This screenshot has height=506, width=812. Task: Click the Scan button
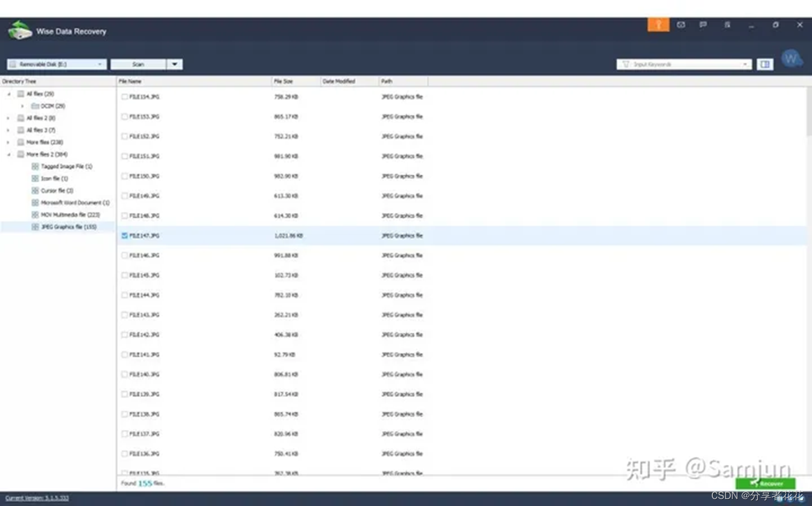(138, 64)
